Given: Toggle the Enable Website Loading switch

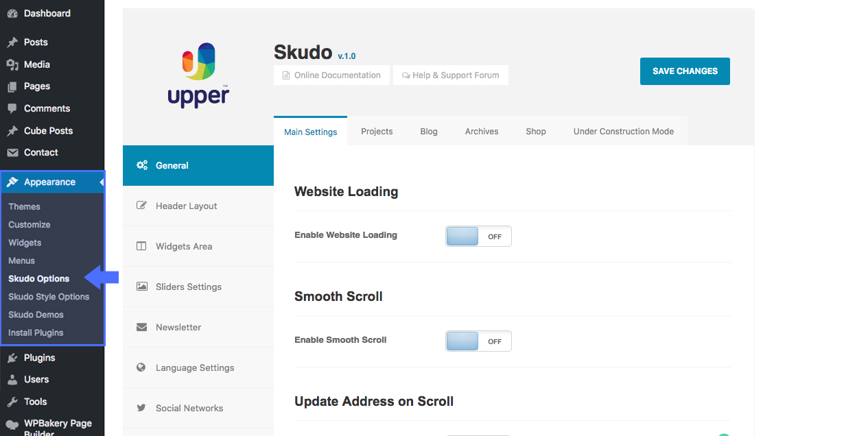Looking at the screenshot, I should (478, 237).
